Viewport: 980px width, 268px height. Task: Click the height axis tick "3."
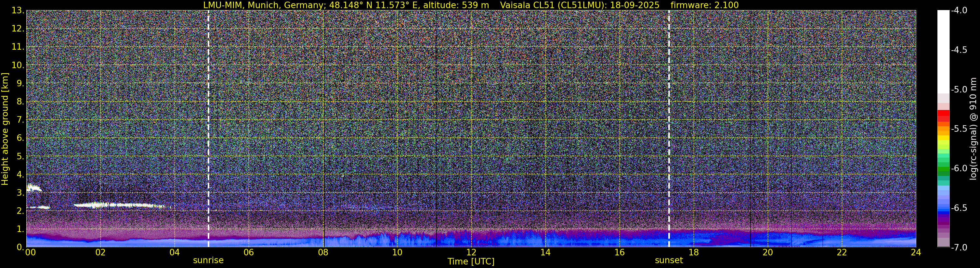point(20,192)
